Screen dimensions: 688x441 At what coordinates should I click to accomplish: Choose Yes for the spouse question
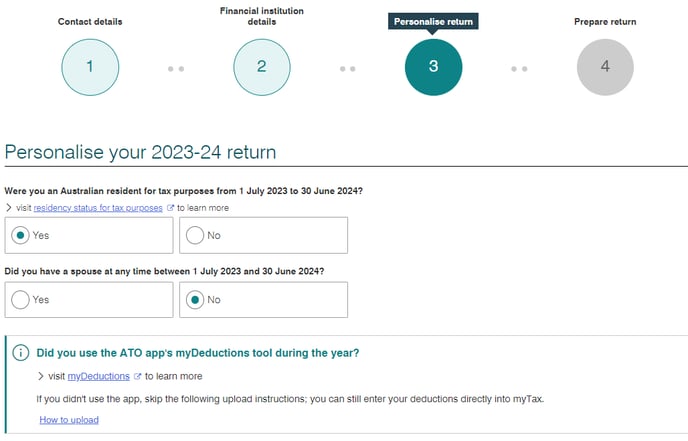coord(89,300)
